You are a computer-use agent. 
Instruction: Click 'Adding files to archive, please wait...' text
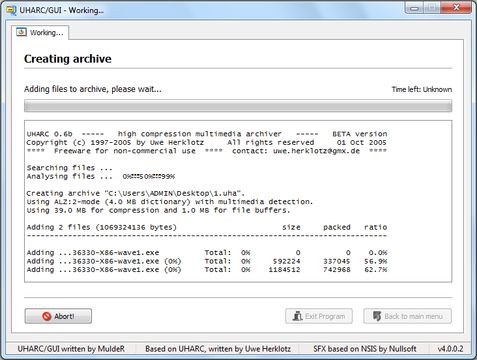click(x=93, y=89)
